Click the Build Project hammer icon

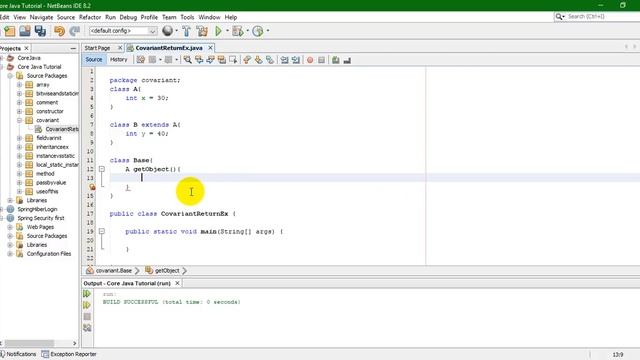[187, 31]
